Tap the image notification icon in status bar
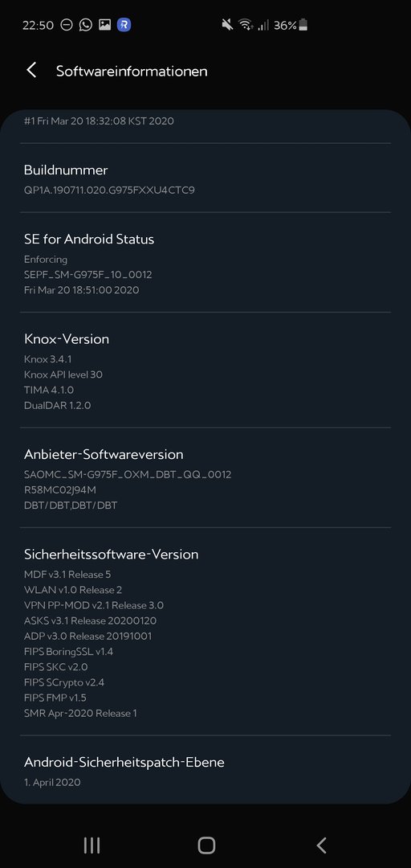411x868 pixels. [104, 25]
